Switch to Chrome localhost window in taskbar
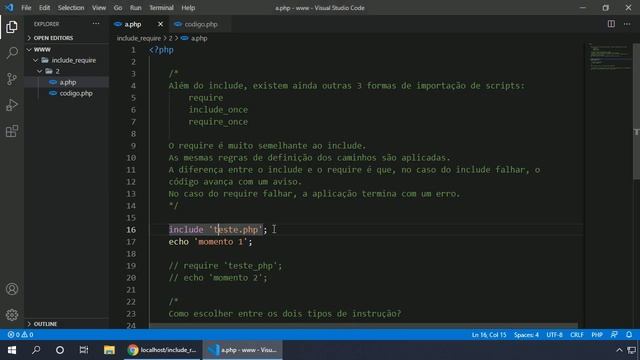Viewport: 640px width, 360px height. [x=162, y=350]
